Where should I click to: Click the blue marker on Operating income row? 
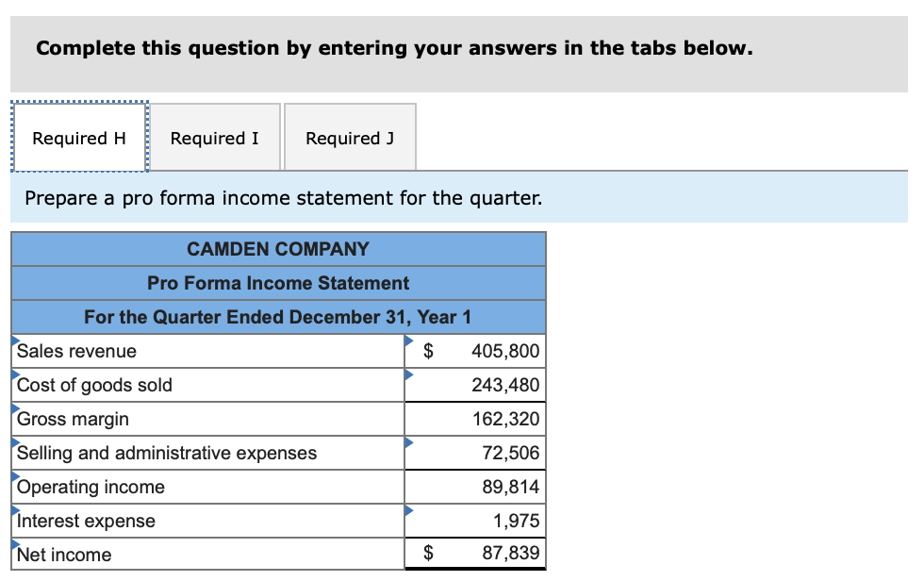pyautogui.click(x=14, y=475)
